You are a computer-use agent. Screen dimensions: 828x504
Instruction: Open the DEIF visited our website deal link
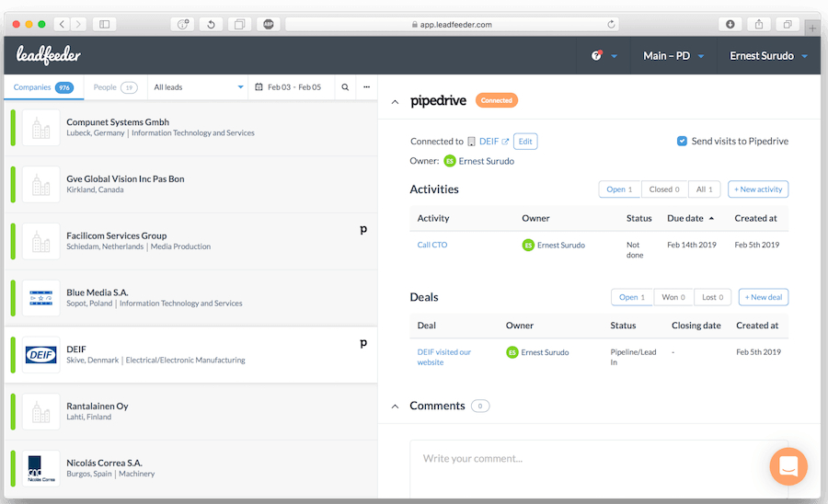point(444,357)
